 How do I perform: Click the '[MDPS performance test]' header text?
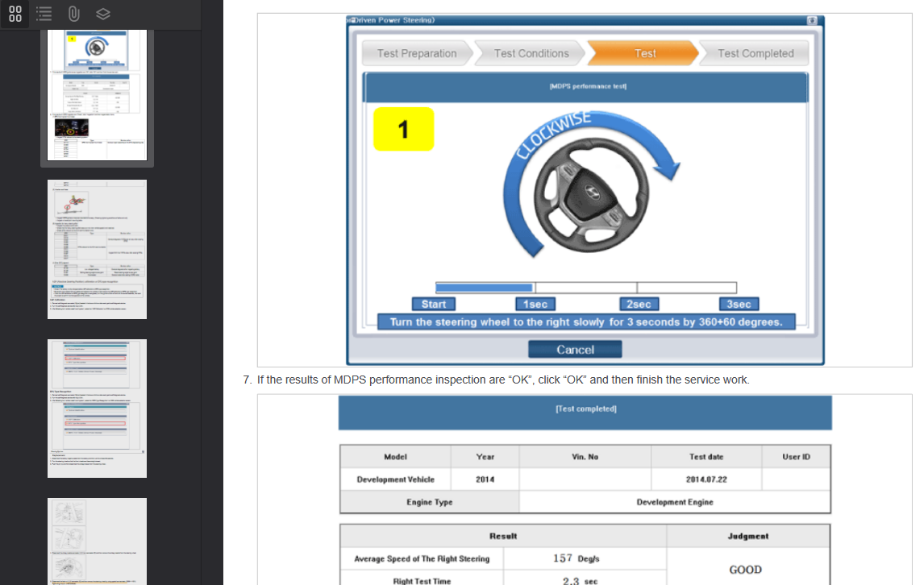[588, 86]
